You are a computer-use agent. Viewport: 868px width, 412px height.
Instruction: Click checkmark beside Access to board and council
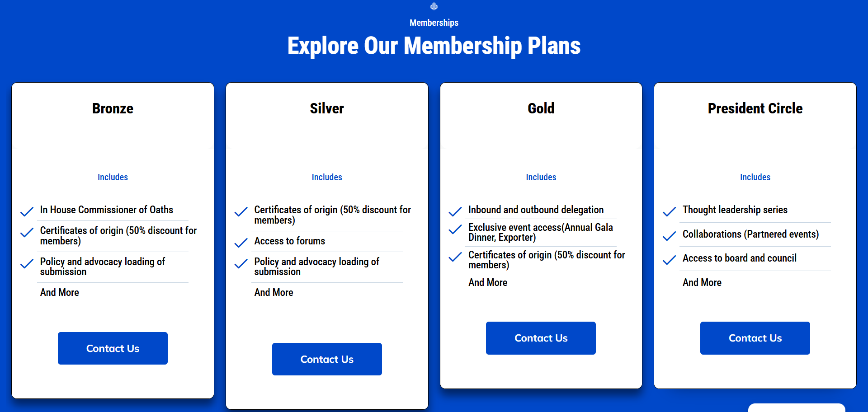coord(669,260)
